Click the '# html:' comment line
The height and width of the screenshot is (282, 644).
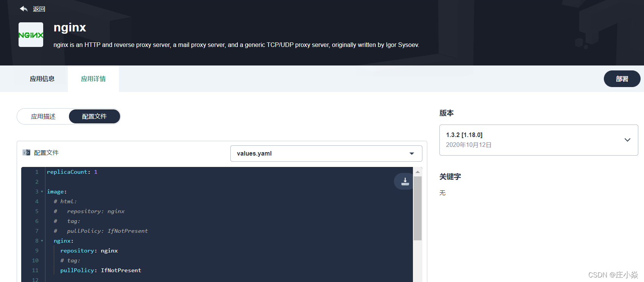(x=65, y=201)
